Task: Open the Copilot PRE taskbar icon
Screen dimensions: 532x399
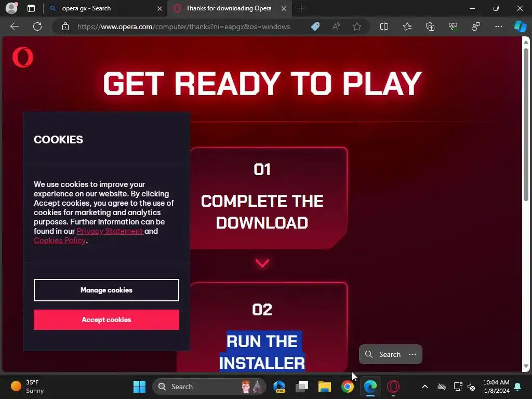Action: tap(279, 387)
